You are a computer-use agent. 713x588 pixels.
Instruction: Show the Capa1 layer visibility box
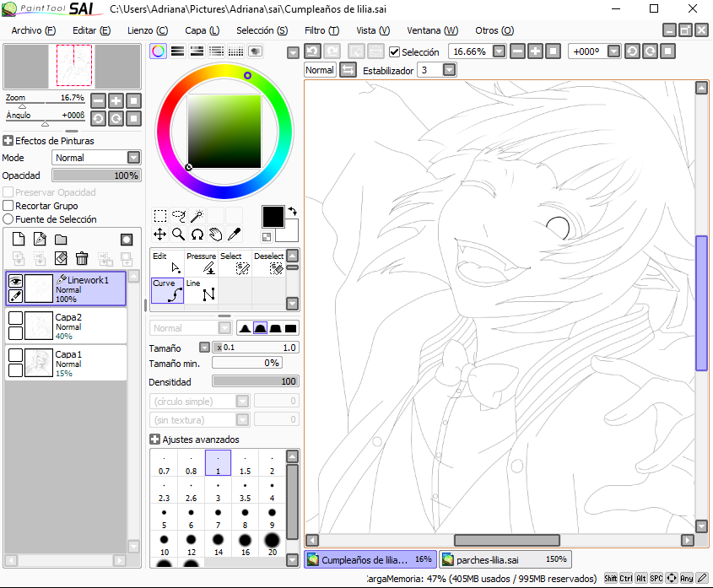click(x=15, y=354)
